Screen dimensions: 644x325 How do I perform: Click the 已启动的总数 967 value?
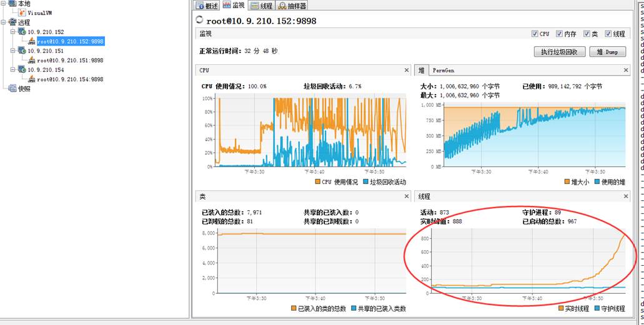click(572, 221)
